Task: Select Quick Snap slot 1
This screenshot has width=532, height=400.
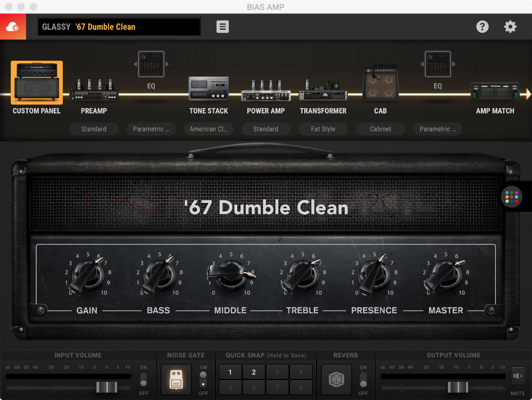Action: click(230, 371)
